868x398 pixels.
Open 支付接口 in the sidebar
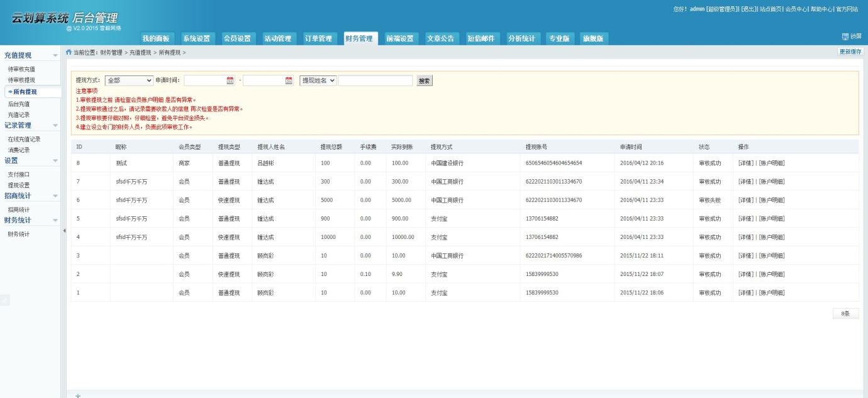coord(19,174)
